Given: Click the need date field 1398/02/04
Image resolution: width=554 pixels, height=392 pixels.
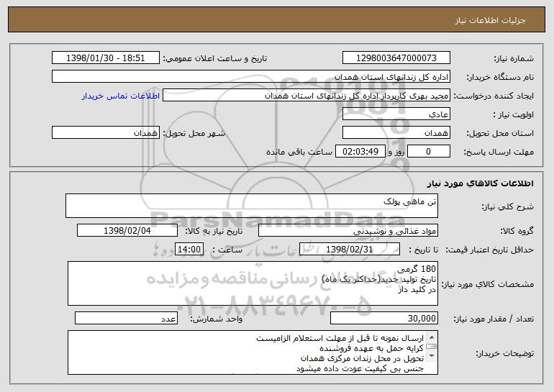Looking at the screenshot, I should click(x=127, y=230).
